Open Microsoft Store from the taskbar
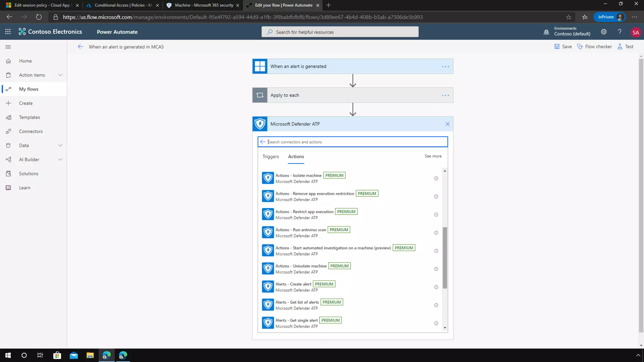Screen dimensions: 644x362 pos(57,355)
